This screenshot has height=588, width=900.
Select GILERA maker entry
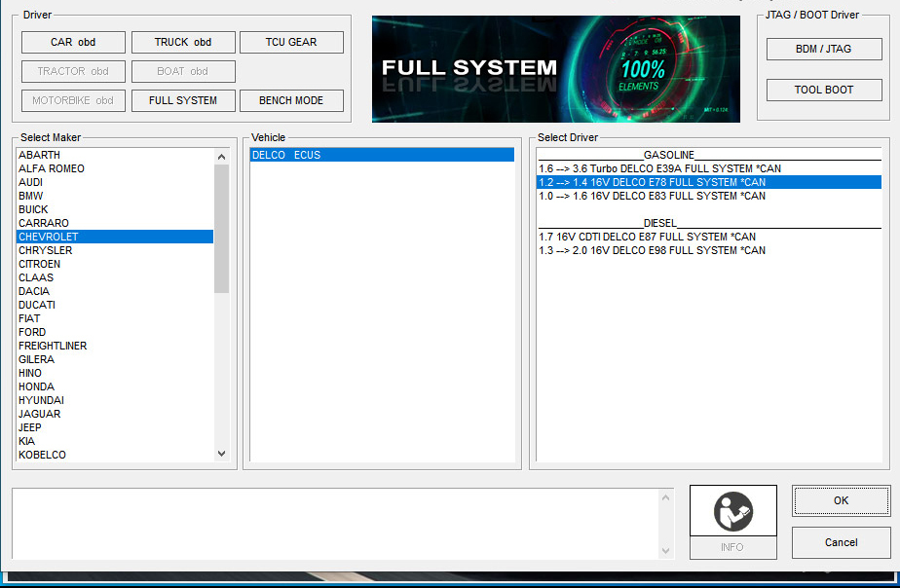tap(115, 359)
